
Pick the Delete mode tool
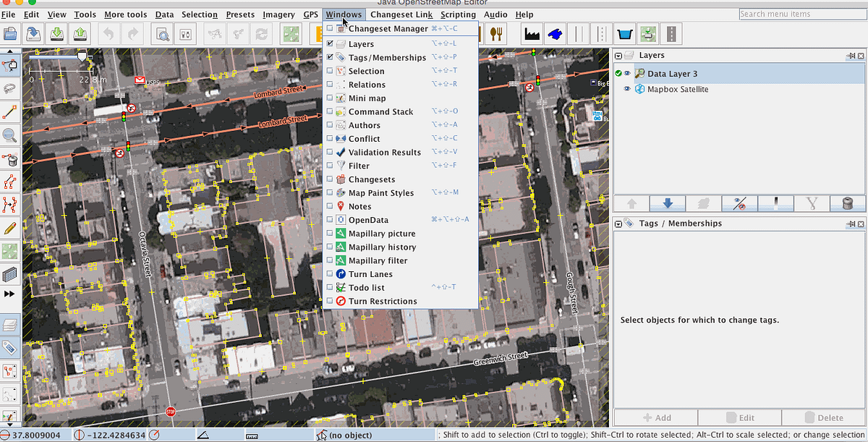[x=11, y=161]
